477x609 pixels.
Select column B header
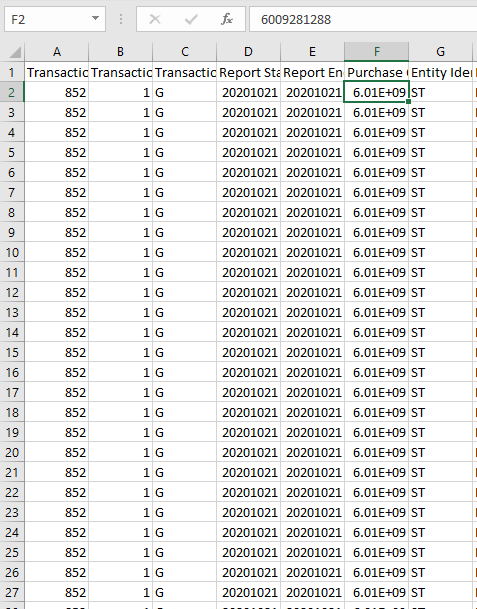120,52
